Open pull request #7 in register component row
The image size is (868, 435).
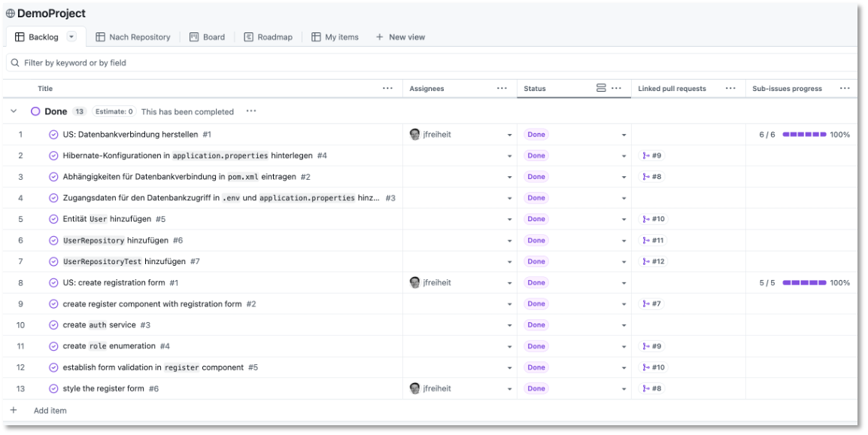pos(651,303)
